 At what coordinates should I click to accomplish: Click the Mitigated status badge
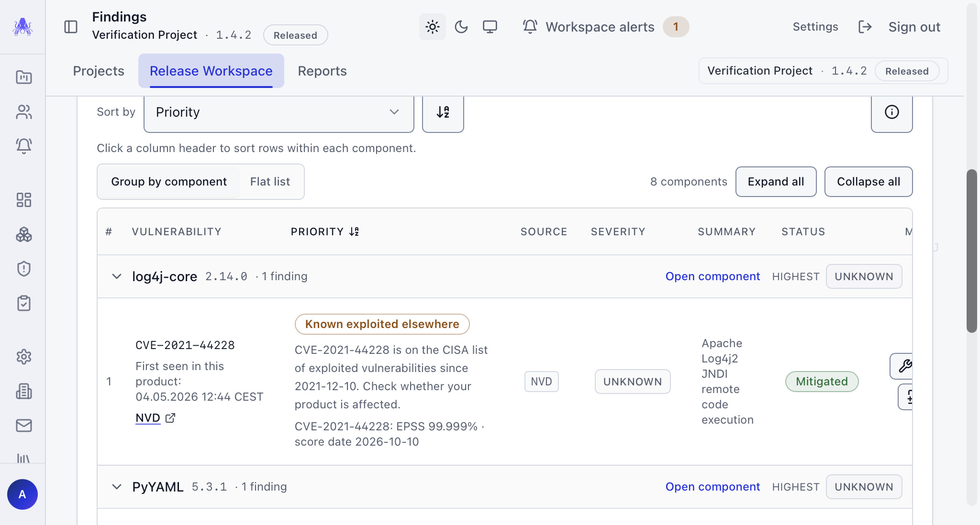click(822, 382)
